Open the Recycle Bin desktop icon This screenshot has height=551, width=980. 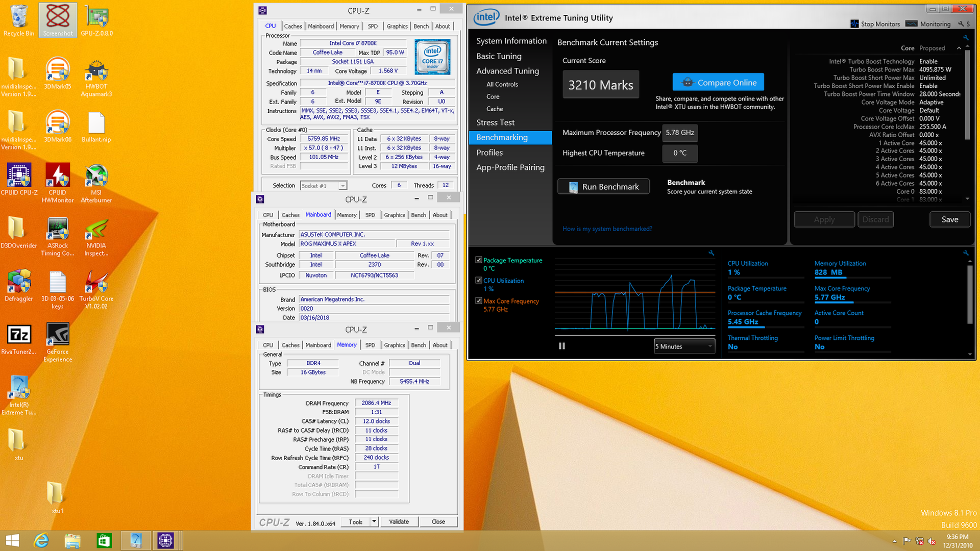click(19, 21)
